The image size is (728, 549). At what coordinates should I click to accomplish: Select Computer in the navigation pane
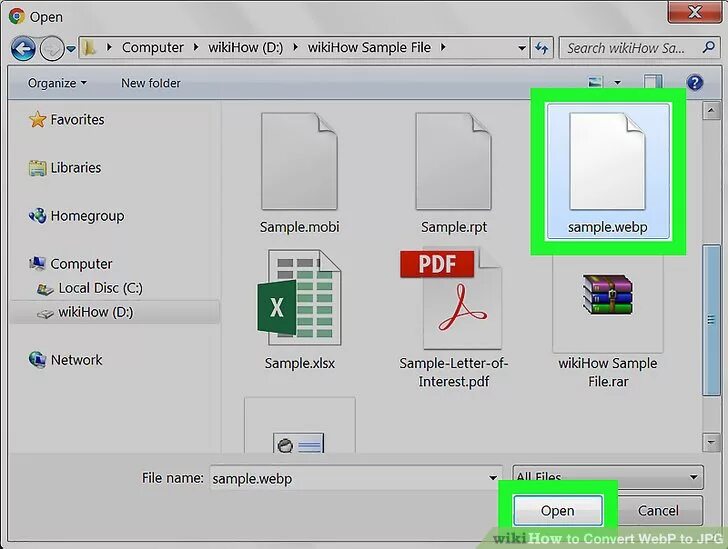click(81, 264)
